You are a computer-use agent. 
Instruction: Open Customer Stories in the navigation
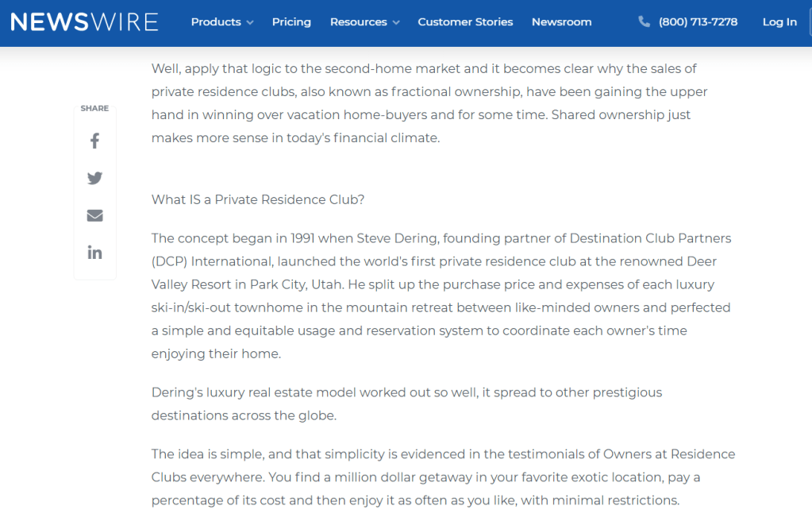tap(465, 22)
